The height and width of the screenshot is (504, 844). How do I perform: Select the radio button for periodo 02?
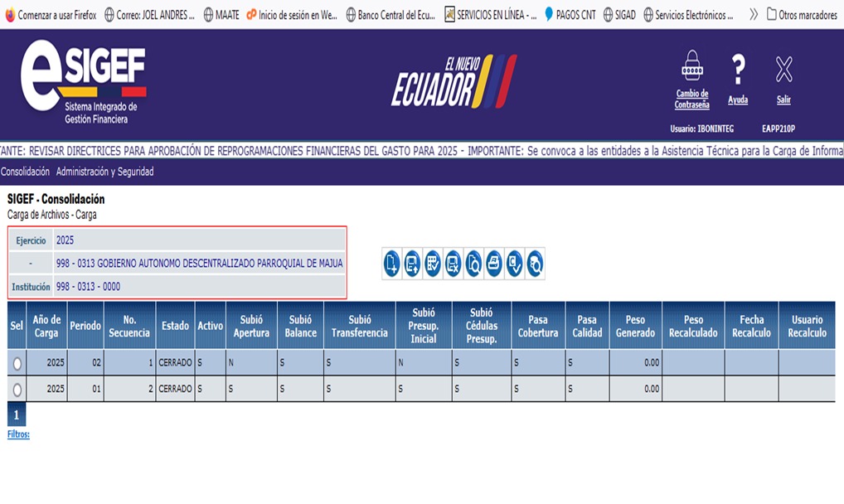pyautogui.click(x=17, y=363)
